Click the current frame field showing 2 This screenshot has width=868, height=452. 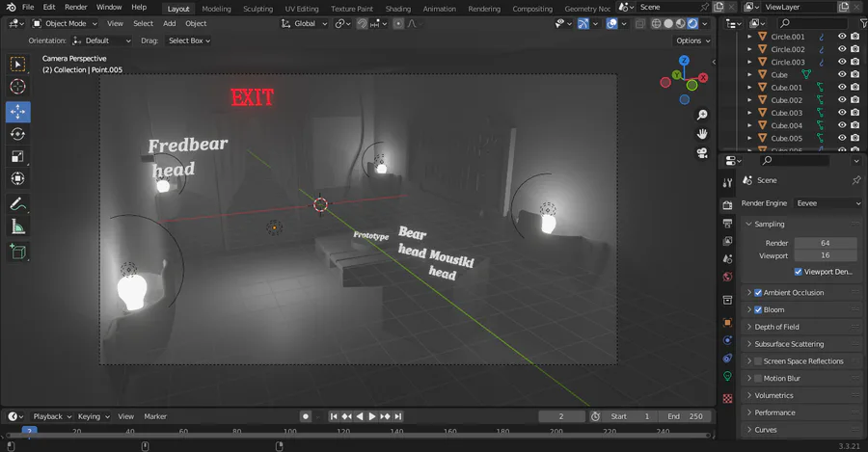point(561,416)
